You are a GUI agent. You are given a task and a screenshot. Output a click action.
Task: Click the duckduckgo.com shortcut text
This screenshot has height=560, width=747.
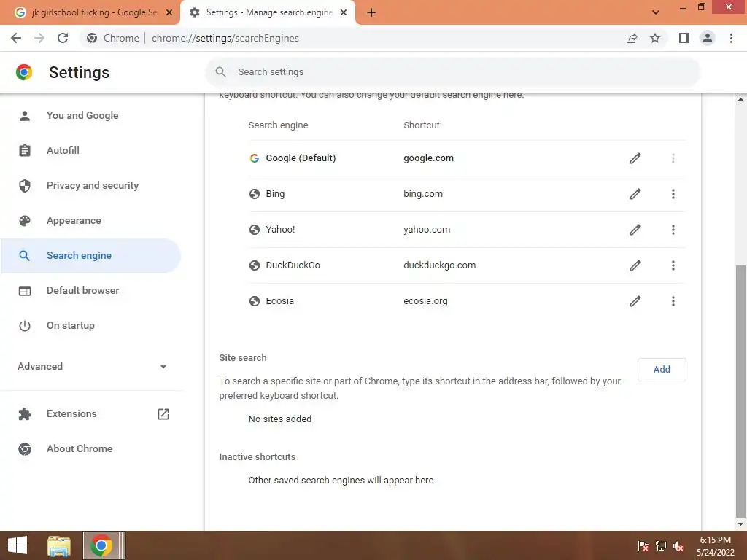click(439, 265)
